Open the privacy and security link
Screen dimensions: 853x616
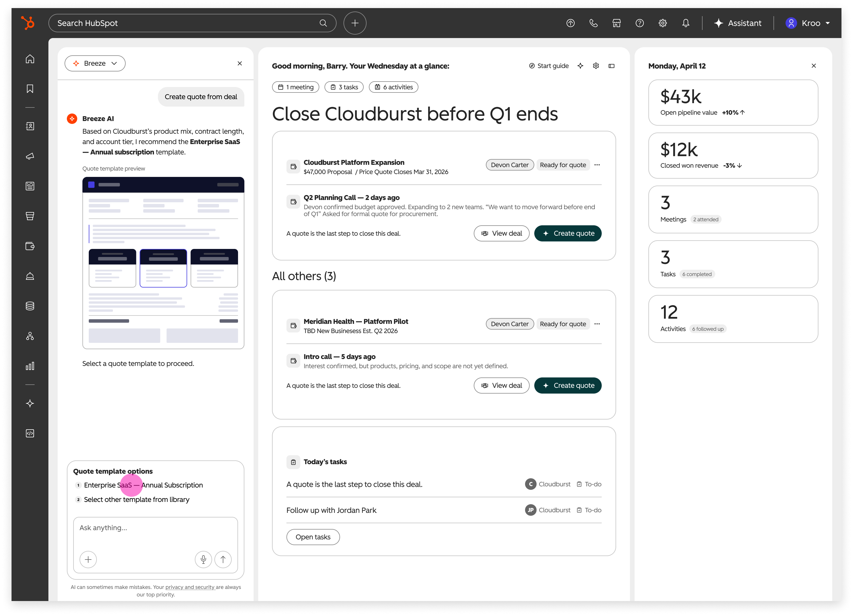point(190,587)
